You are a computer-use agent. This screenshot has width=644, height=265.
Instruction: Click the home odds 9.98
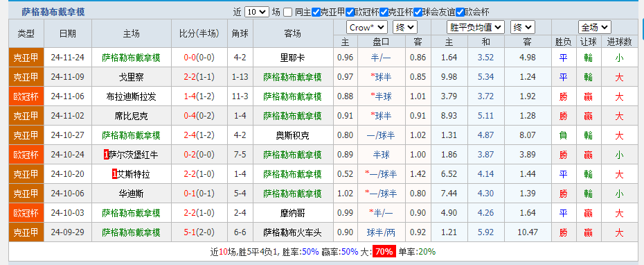click(449, 78)
